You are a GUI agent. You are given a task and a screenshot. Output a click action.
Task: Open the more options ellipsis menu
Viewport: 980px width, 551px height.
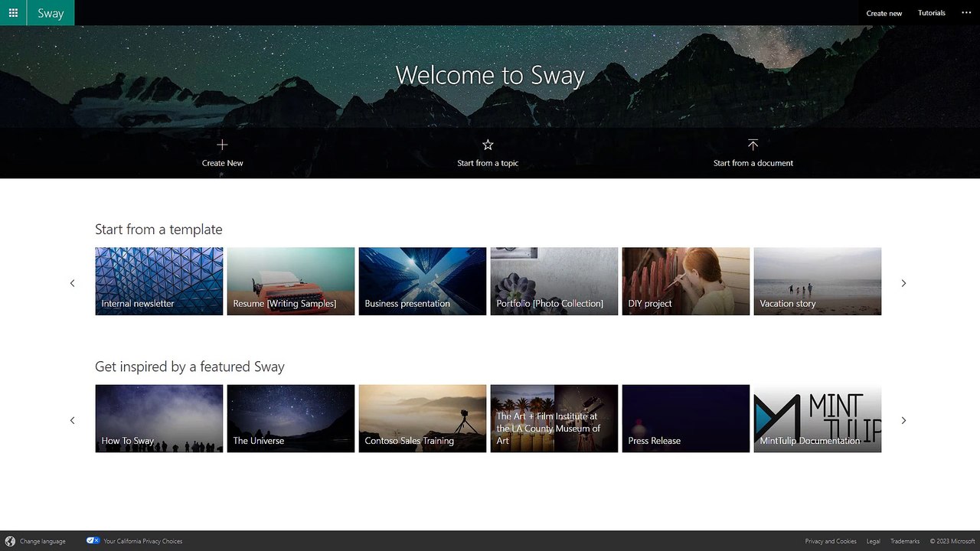pyautogui.click(x=965, y=13)
